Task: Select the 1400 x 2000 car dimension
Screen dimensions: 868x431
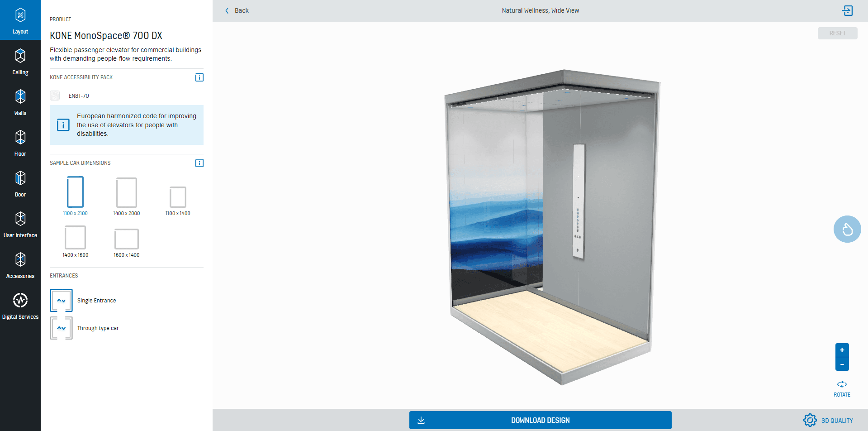Action: pos(127,196)
